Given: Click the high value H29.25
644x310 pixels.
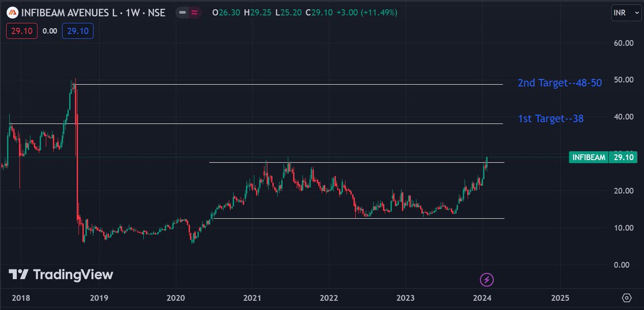Looking at the screenshot, I should [x=258, y=12].
